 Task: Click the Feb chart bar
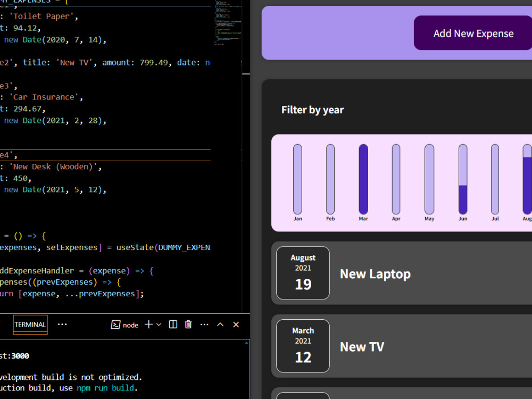(330, 179)
